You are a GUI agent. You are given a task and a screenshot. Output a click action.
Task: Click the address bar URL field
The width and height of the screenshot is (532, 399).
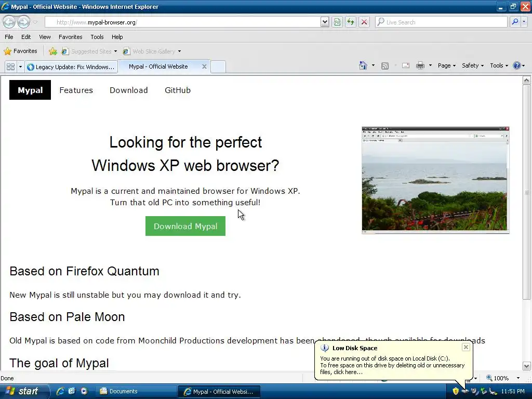[183, 22]
